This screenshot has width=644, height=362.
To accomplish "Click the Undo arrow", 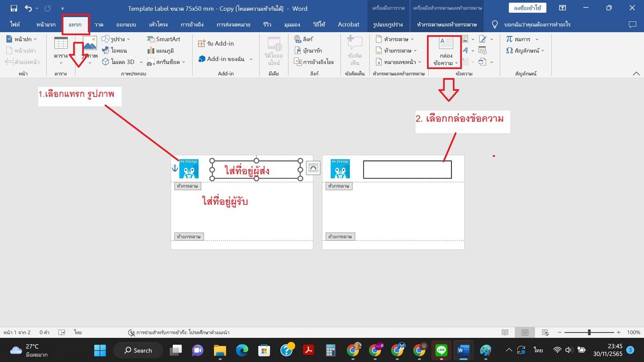I will click(28, 8).
